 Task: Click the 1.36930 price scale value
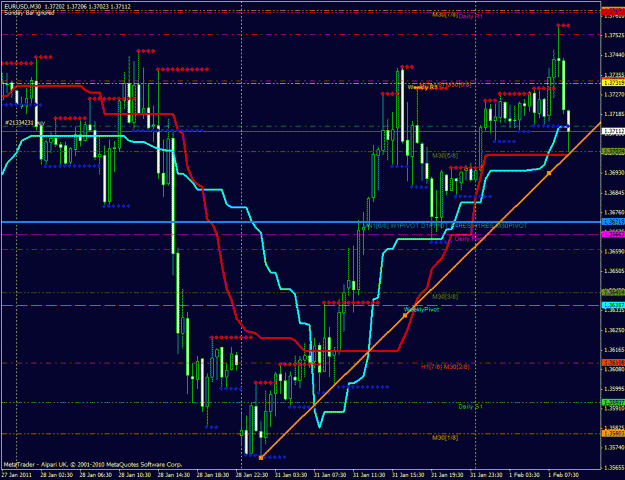(614, 173)
